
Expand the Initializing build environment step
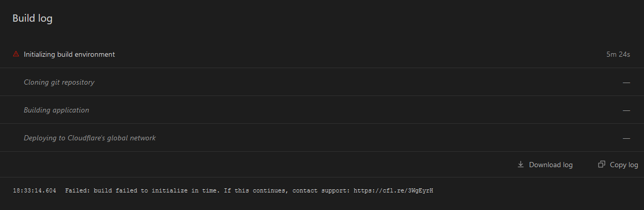pyautogui.click(x=69, y=54)
